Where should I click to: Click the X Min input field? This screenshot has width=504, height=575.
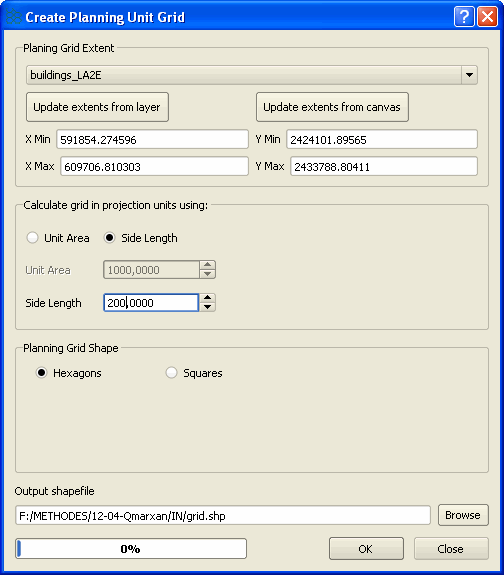[x=152, y=139]
